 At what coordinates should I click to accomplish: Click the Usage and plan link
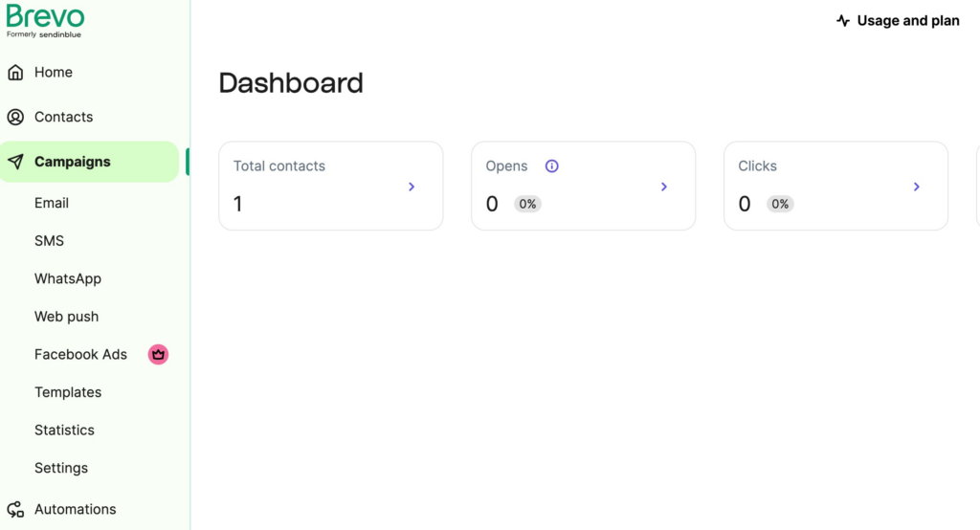click(907, 21)
